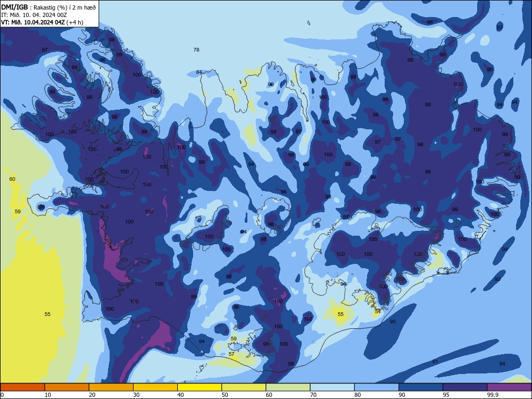Click the '50' label on the legend scale
The height and width of the screenshot is (399, 532).
[225, 395]
